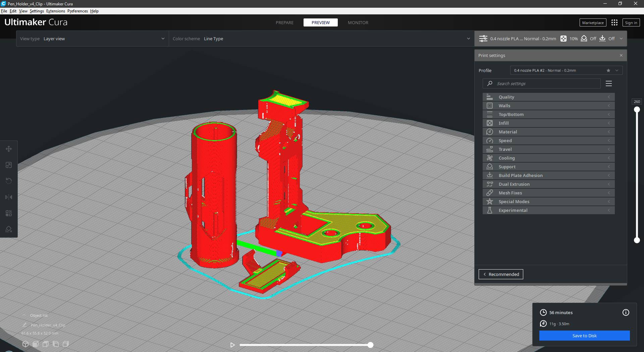Viewport: 644px width, 352px height.
Task: Open the Color scheme dropdown
Action: coord(321,39)
